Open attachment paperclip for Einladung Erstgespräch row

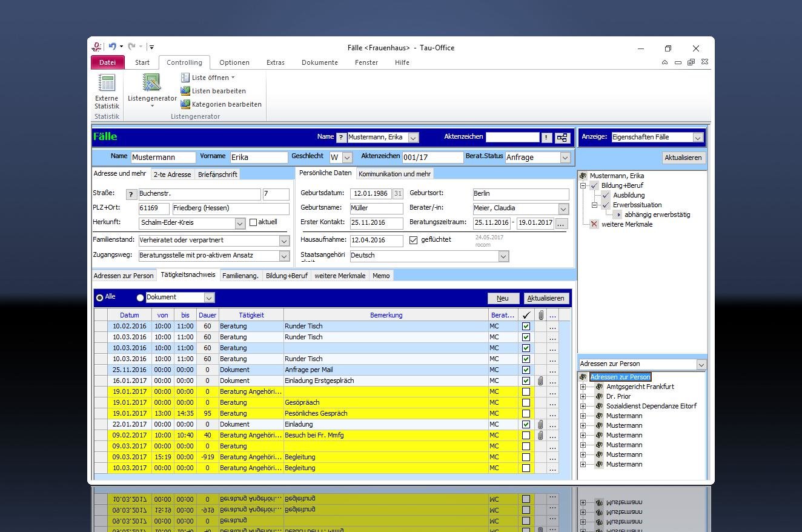[x=540, y=381]
